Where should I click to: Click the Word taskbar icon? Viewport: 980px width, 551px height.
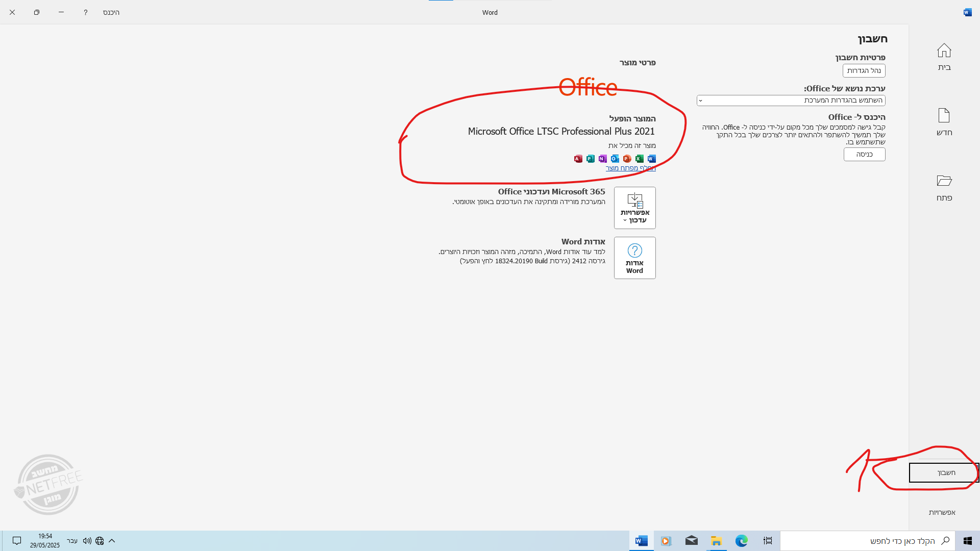click(641, 541)
